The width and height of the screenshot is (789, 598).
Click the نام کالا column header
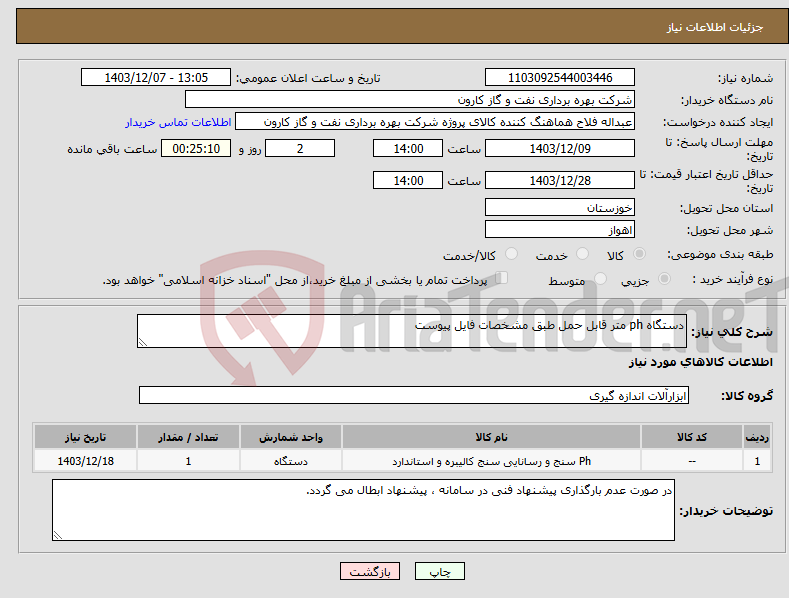tap(491, 437)
